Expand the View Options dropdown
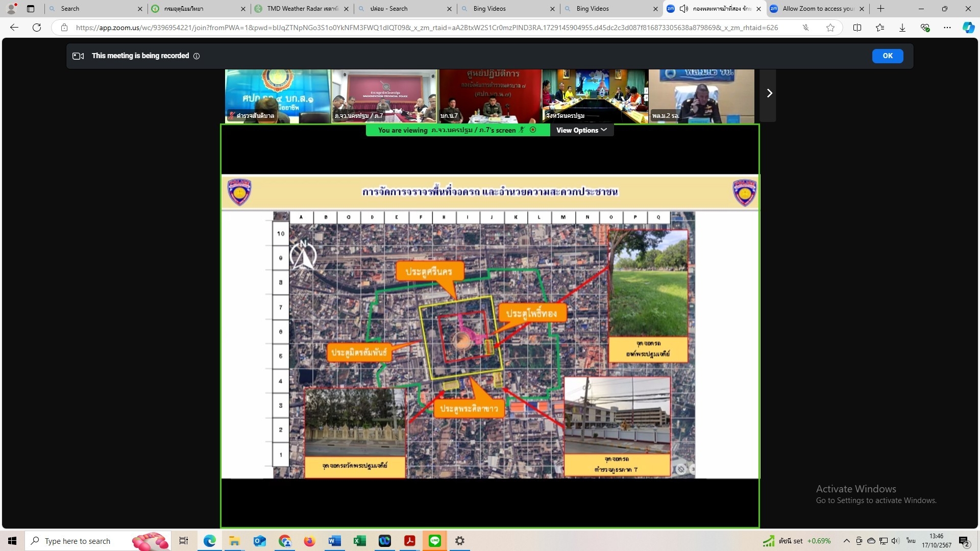The image size is (980, 551). [x=581, y=130]
